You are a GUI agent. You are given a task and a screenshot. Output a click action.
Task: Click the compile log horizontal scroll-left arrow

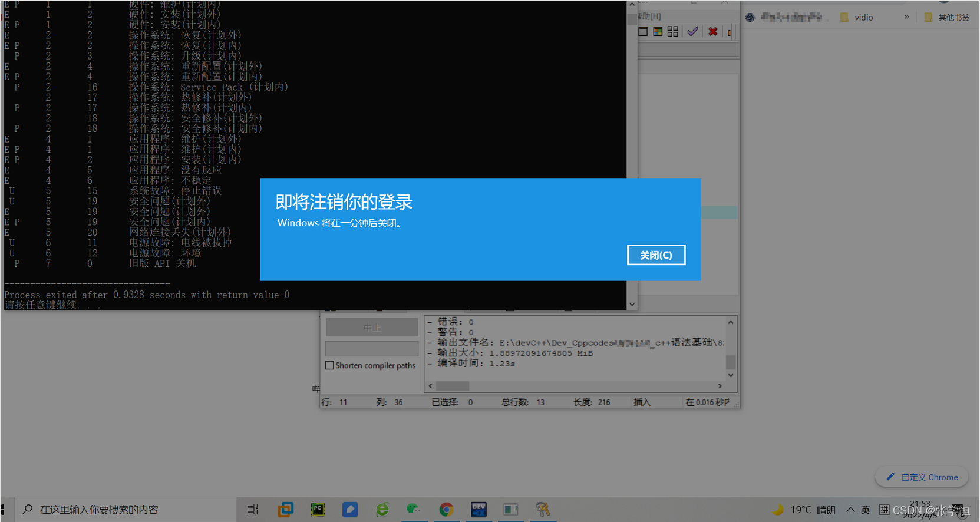pyautogui.click(x=431, y=386)
